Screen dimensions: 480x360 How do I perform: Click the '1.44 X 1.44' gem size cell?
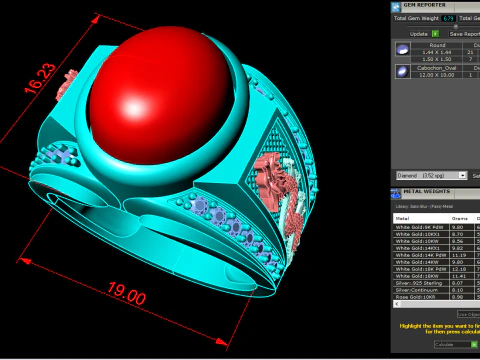(437, 52)
